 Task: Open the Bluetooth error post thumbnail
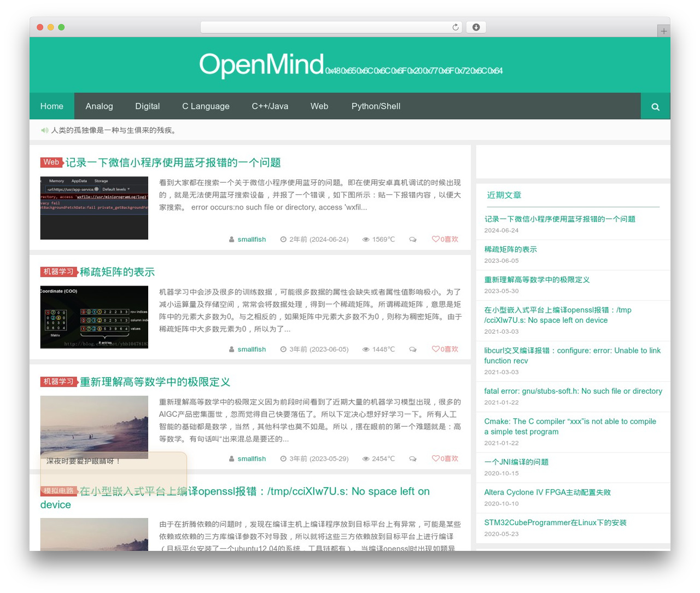pos(94,208)
